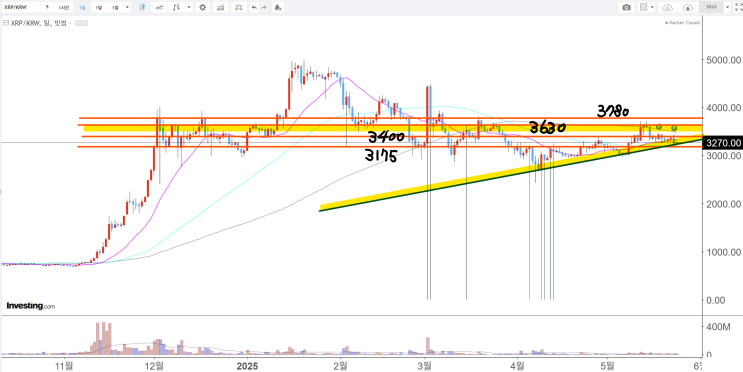Open the indicators icon in toolbar
The height and width of the screenshot is (372, 743).
pyautogui.click(x=220, y=8)
